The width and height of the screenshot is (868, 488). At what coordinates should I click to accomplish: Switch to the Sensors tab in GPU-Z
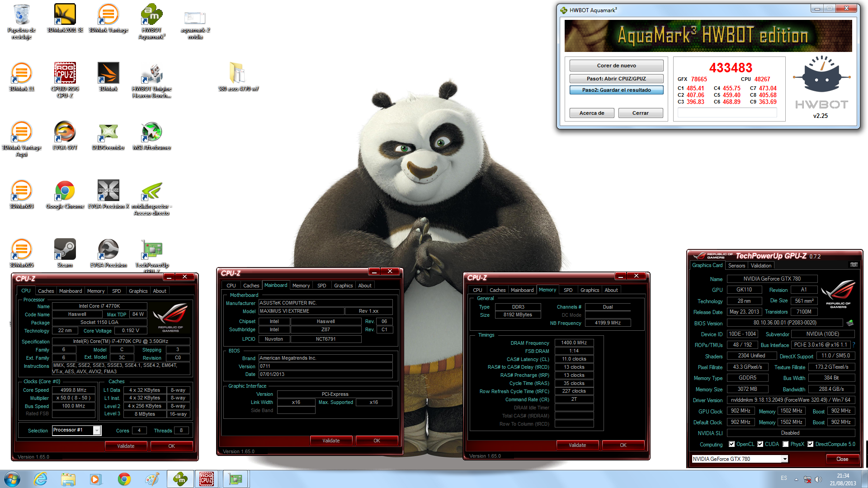tap(736, 266)
